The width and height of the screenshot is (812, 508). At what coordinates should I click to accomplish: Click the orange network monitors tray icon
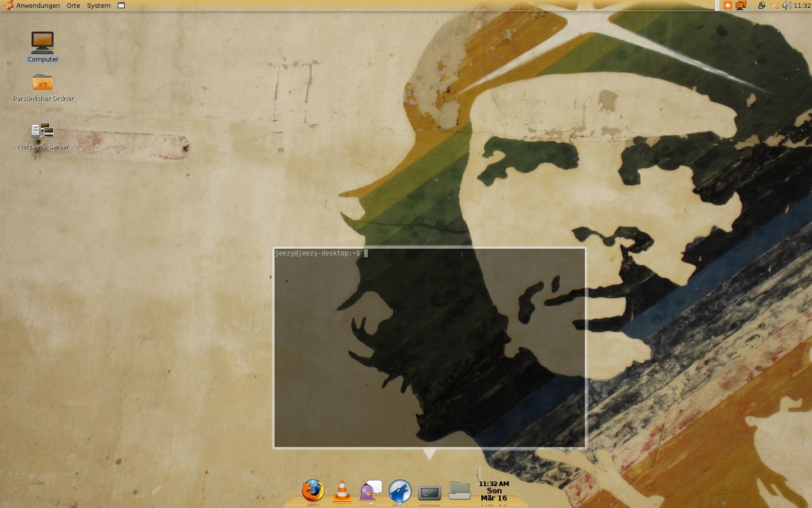(x=741, y=5)
